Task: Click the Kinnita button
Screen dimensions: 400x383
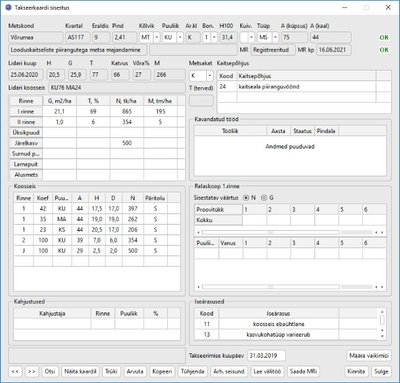Action: (356, 371)
